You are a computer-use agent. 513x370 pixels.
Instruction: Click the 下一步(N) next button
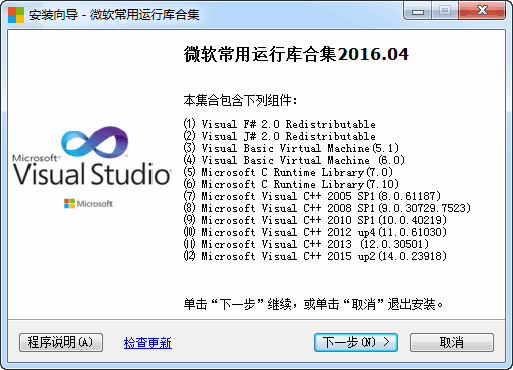click(x=356, y=342)
